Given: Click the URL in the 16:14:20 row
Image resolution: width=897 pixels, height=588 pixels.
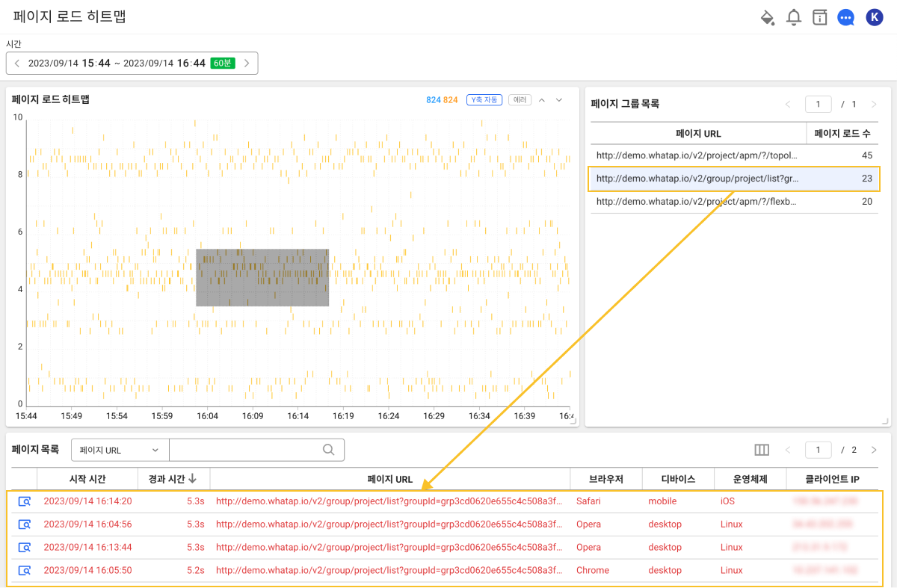Looking at the screenshot, I should pos(389,501).
